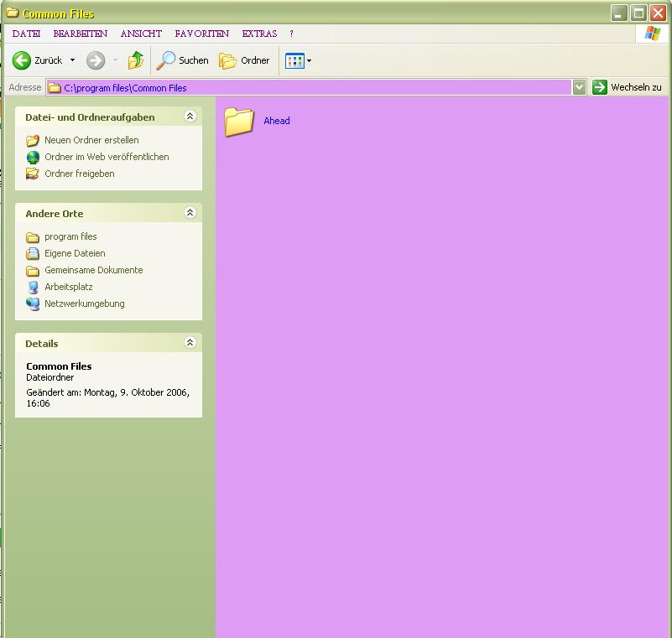Open the Suchen search pane
Screen dimensions: 672x638
pyautogui.click(x=182, y=60)
